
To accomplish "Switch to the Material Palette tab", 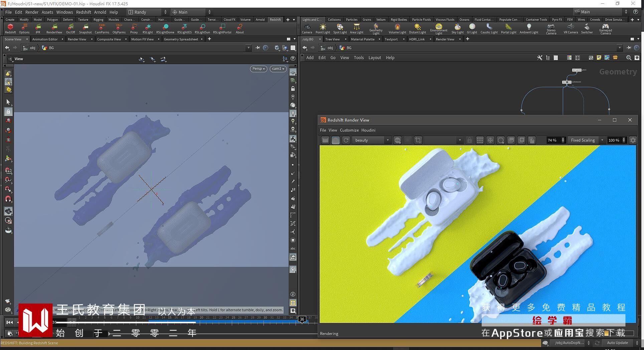I will (363, 39).
